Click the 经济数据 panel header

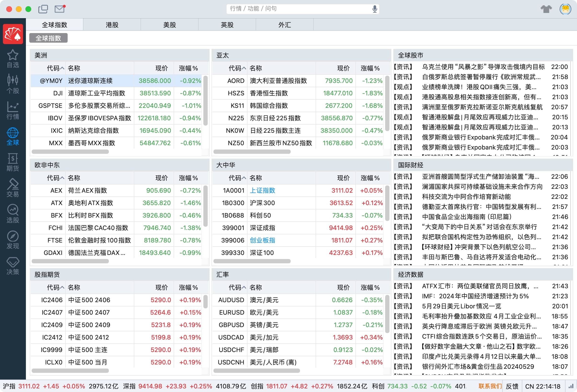[x=483, y=275]
